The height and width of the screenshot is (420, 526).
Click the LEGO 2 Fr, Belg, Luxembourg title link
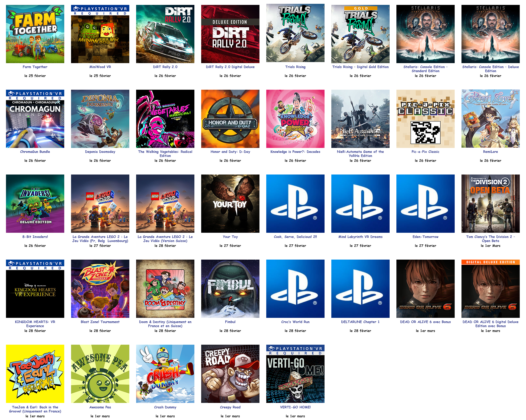[100, 239]
